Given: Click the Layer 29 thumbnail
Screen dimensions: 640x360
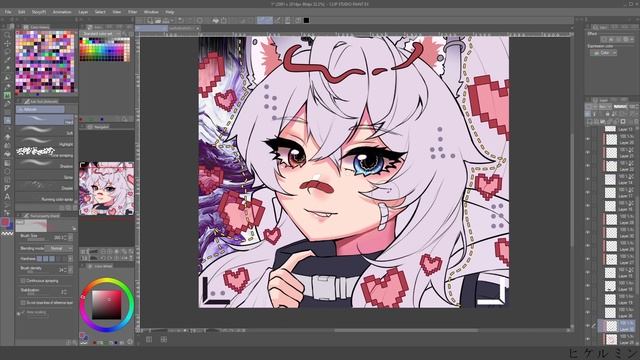Looking at the screenshot, I should click(x=611, y=246).
